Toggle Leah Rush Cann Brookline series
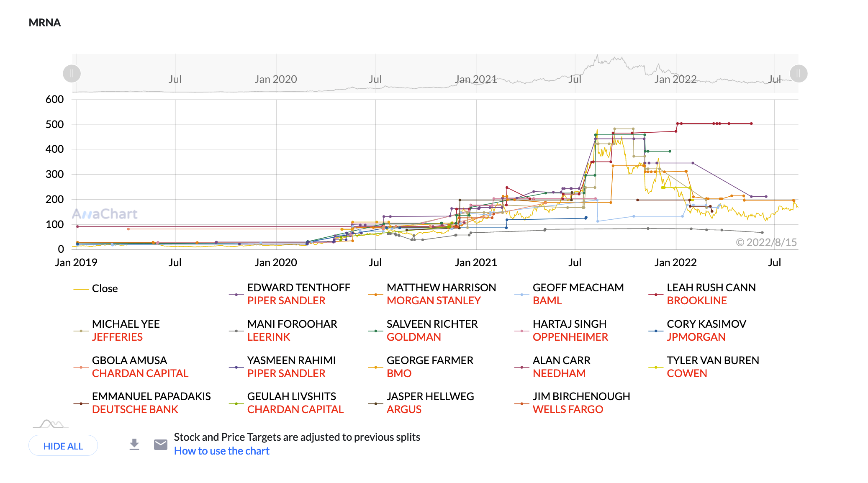 click(x=702, y=294)
